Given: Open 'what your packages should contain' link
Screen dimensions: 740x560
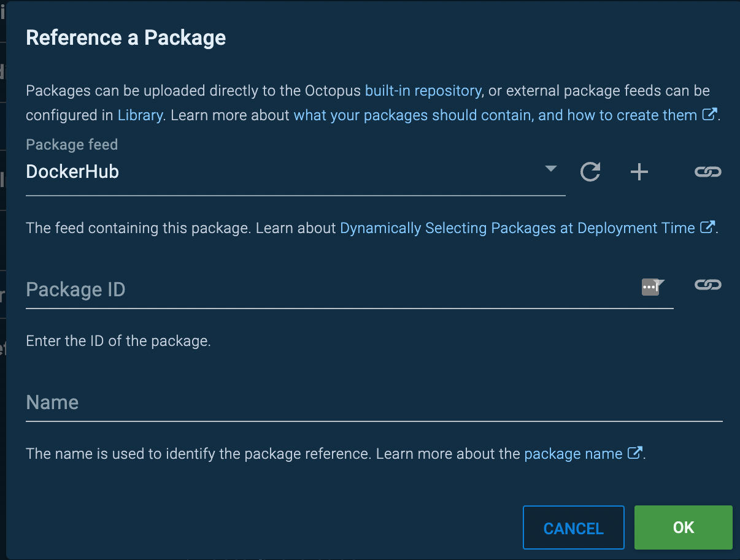Looking at the screenshot, I should tap(495, 115).
